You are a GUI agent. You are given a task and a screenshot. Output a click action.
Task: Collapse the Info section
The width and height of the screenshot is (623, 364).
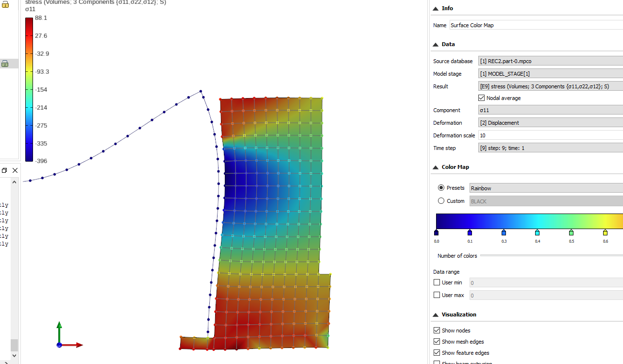(x=436, y=8)
